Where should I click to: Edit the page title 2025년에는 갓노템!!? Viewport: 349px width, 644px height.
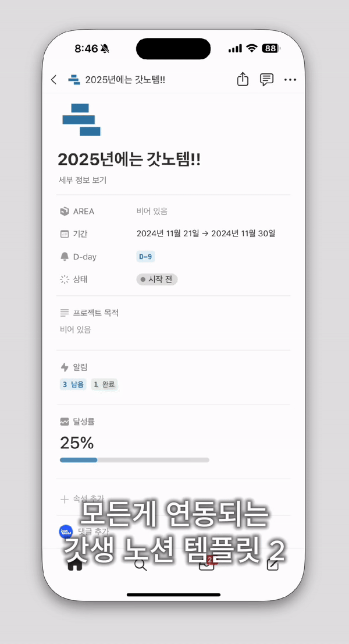tap(129, 159)
